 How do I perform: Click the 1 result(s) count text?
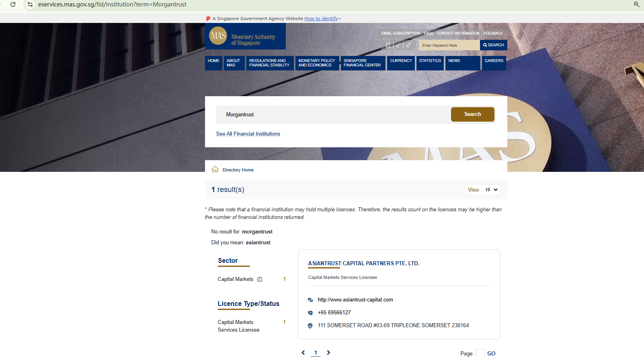click(x=228, y=190)
